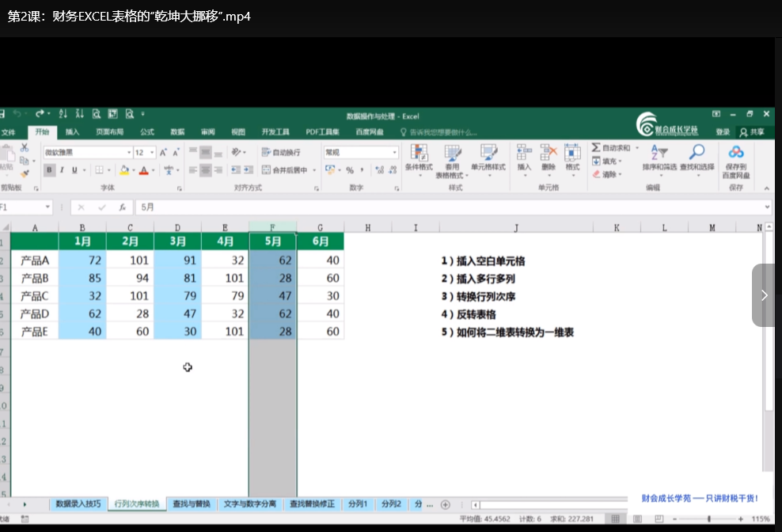Open the 文件 File tab
This screenshot has height=532, width=782.
(x=9, y=132)
